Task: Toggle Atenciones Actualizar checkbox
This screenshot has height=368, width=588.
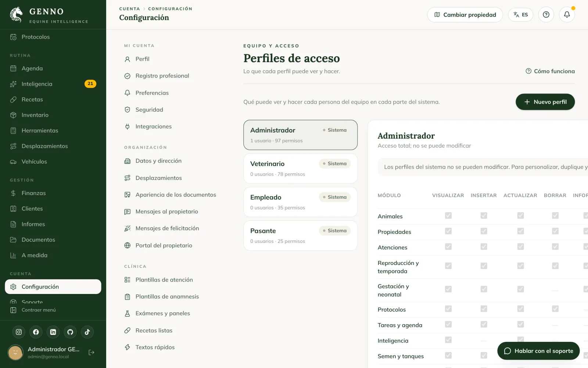Action: [520, 247]
